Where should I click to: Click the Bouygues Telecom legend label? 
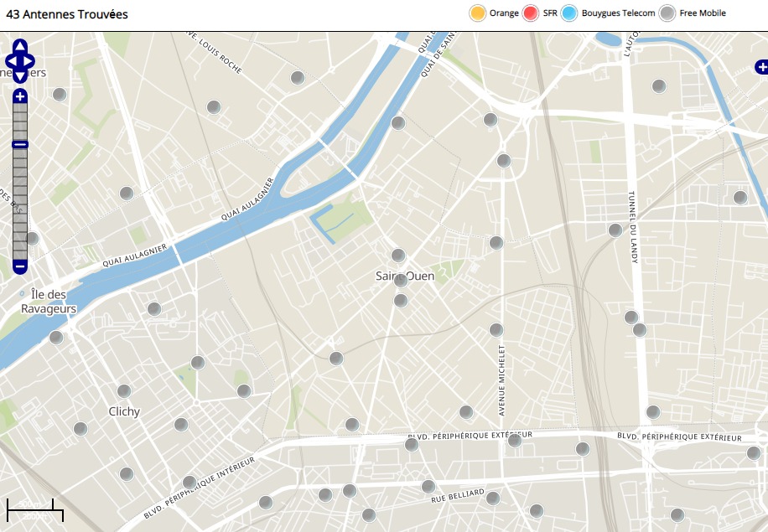[x=618, y=13]
